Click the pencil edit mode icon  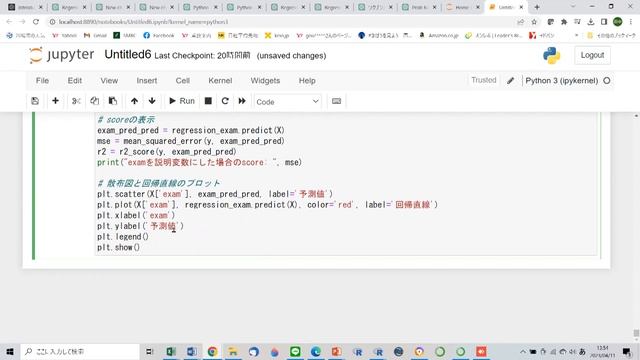511,81
